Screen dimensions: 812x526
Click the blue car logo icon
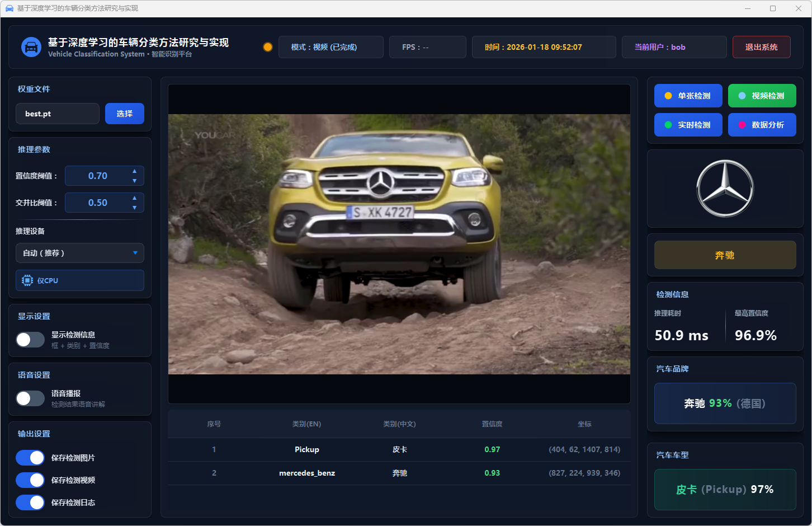(x=31, y=47)
